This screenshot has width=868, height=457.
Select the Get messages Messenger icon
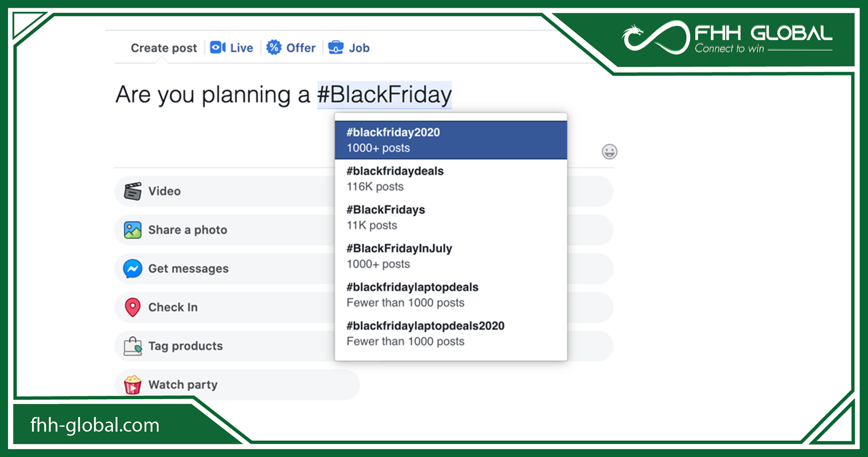click(132, 269)
